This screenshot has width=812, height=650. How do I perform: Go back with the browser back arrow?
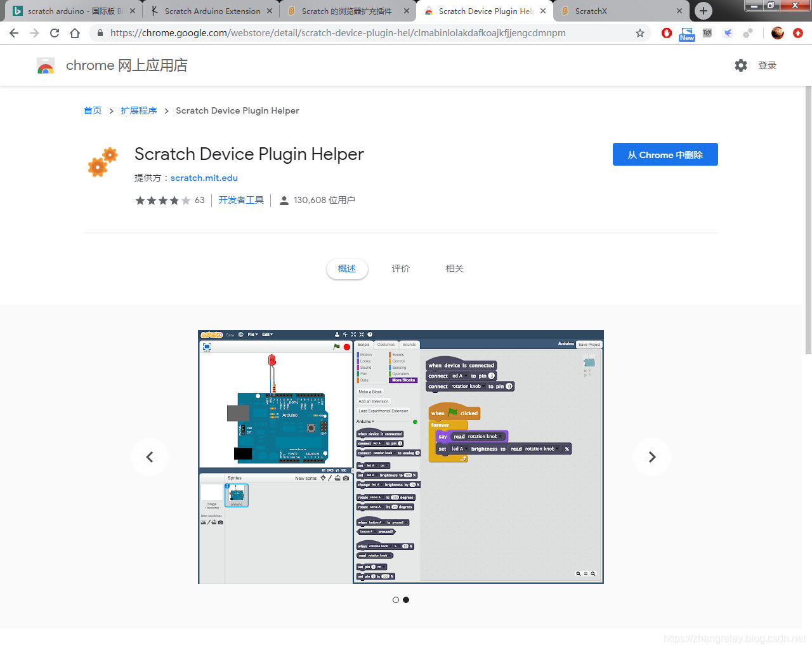pos(14,33)
